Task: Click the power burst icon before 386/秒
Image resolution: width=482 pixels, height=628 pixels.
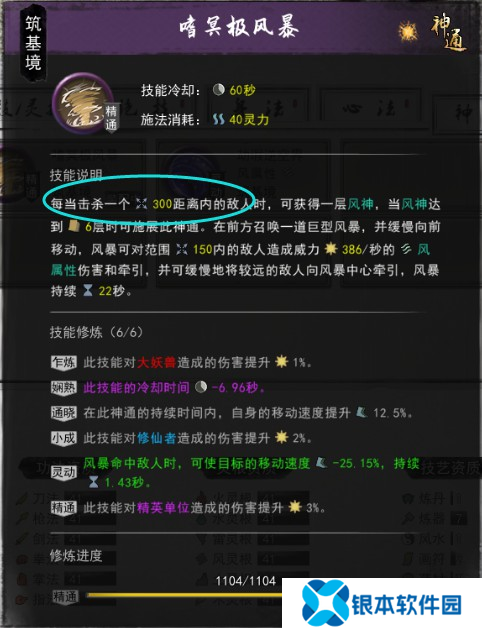Action: point(331,249)
